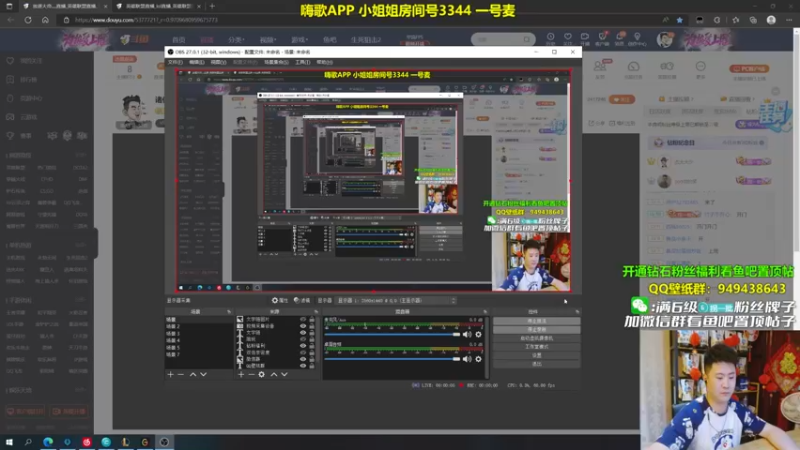
Task: Add a new source with the plus icon
Action: pyautogui.click(x=241, y=374)
